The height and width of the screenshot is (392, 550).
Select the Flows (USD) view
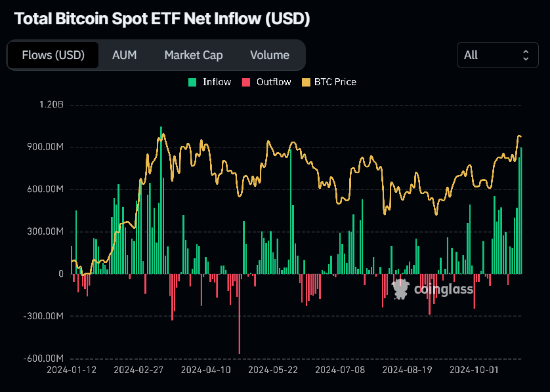coord(53,55)
